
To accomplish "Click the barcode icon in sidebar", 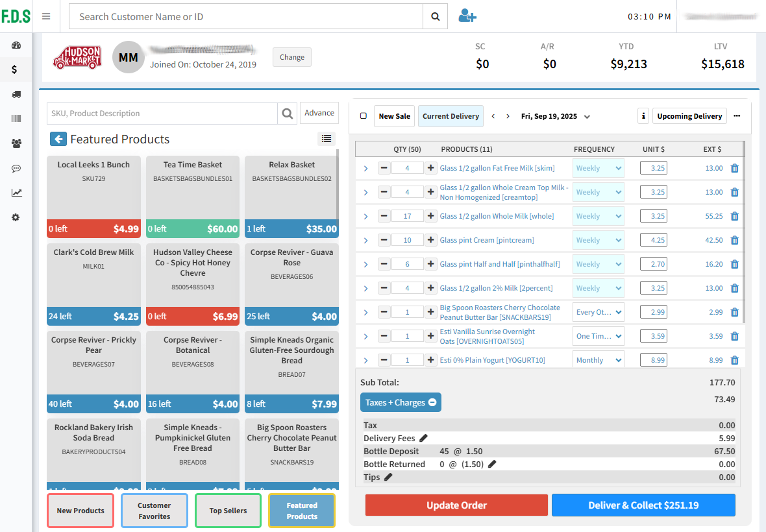I will point(16,119).
